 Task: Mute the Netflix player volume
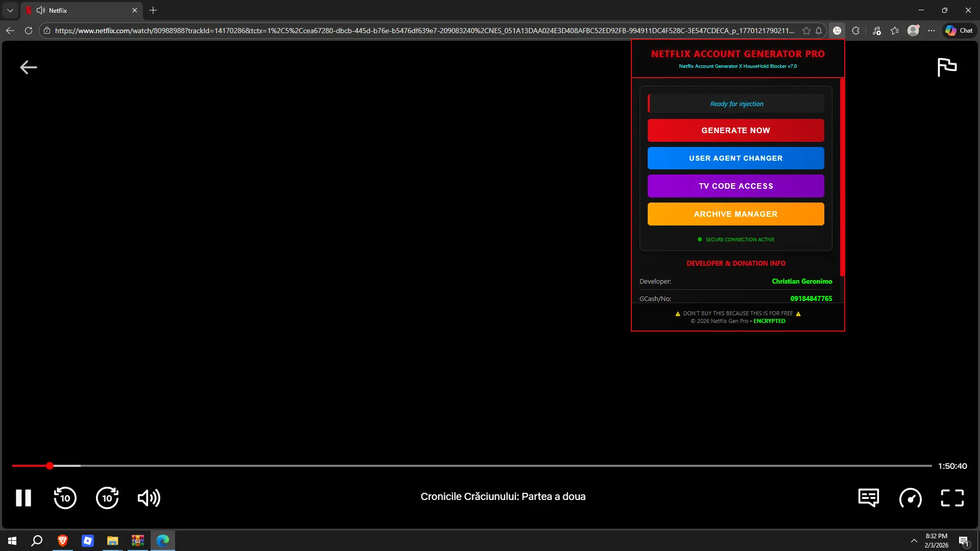pos(149,498)
